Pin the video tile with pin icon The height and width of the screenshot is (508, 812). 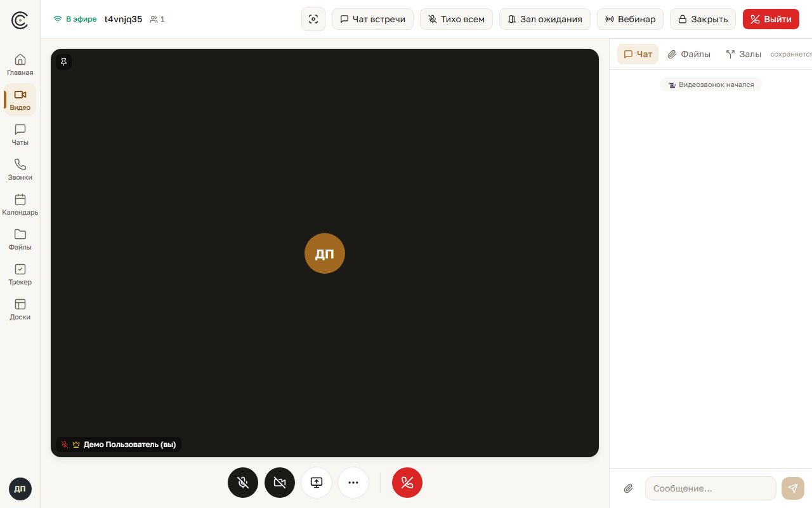click(x=63, y=62)
